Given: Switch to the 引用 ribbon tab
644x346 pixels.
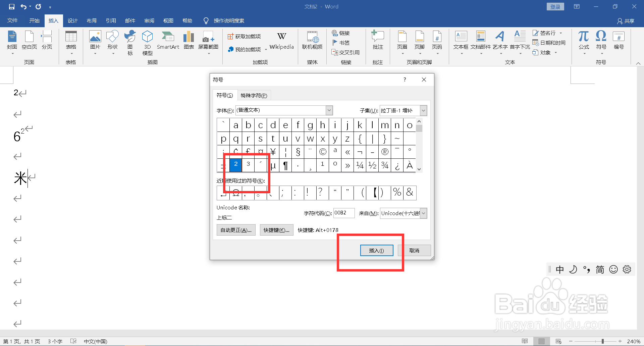Looking at the screenshot, I should click(111, 20).
